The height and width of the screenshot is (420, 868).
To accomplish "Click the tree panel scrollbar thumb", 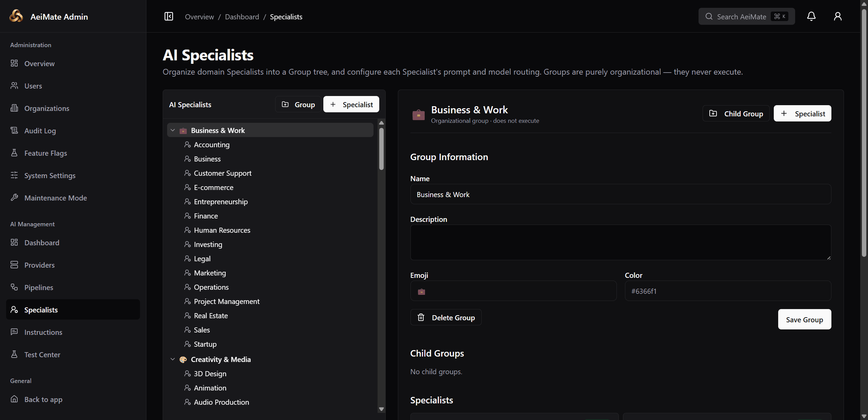I will point(381,149).
